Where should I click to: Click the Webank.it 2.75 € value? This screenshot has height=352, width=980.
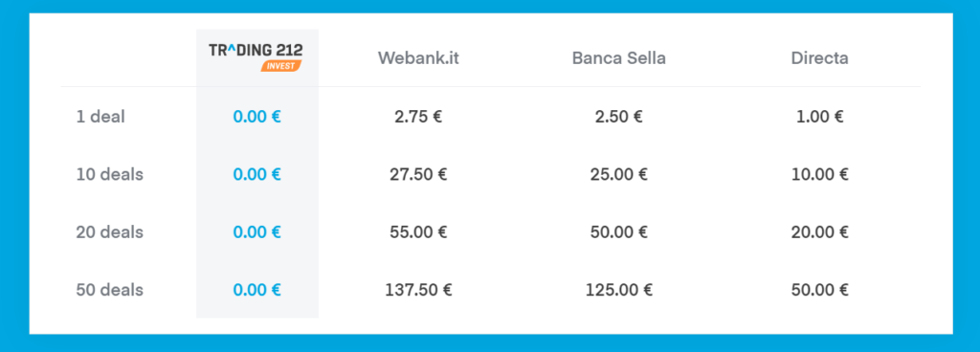tap(418, 117)
